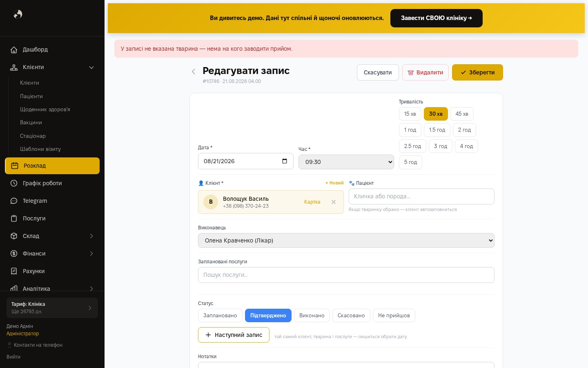The image size is (588, 368).
Task: Open Графік роботи from sidebar
Action: (52, 183)
